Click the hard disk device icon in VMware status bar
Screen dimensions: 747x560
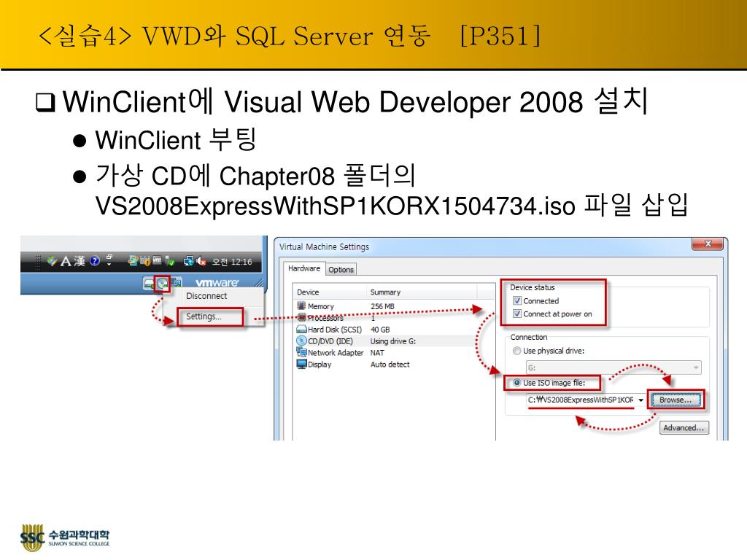pos(148,284)
